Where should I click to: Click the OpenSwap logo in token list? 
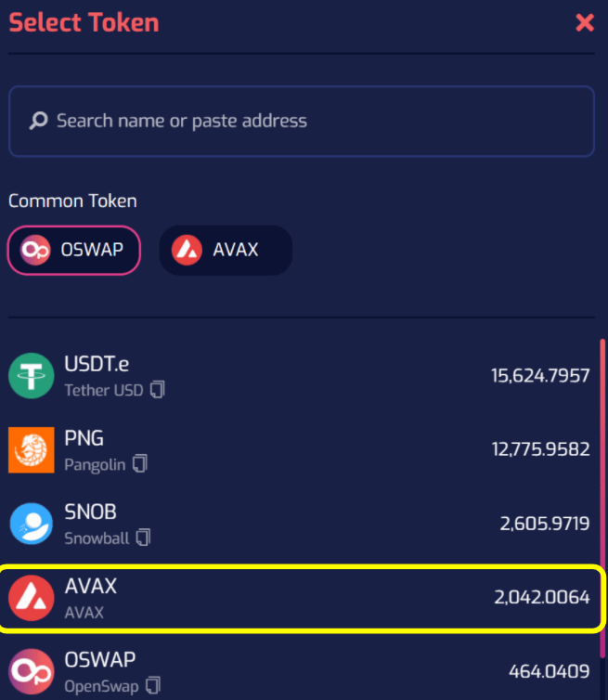[x=32, y=671]
